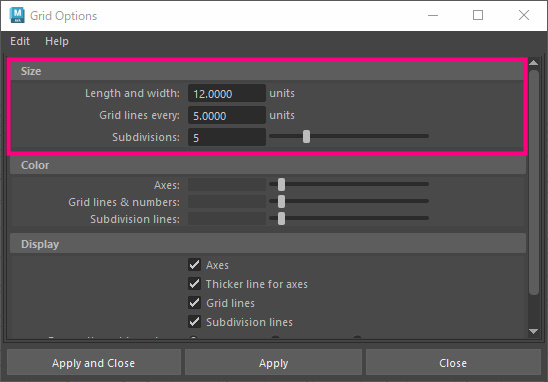The image size is (548, 382).
Task: Click the Apply and Close button
Action: click(x=94, y=362)
